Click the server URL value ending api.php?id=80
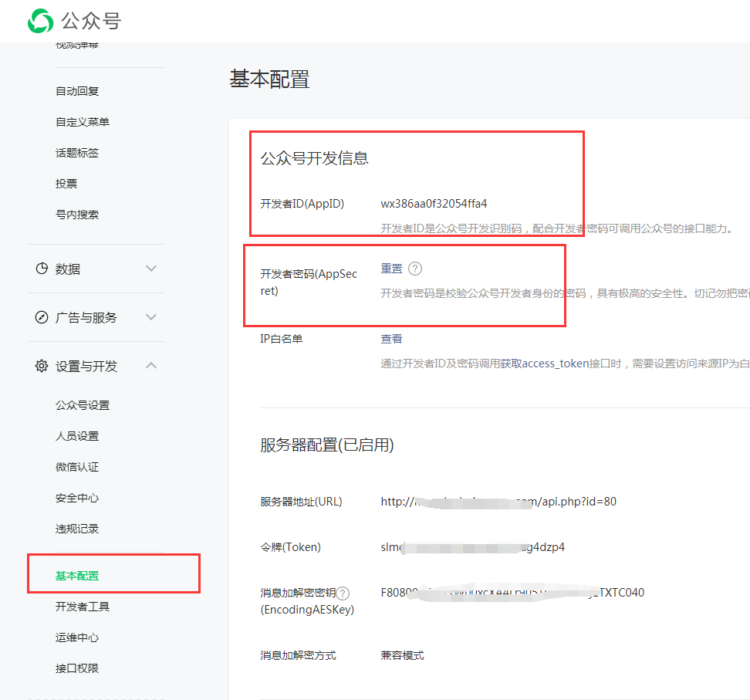The width and height of the screenshot is (750, 700). (x=498, y=502)
